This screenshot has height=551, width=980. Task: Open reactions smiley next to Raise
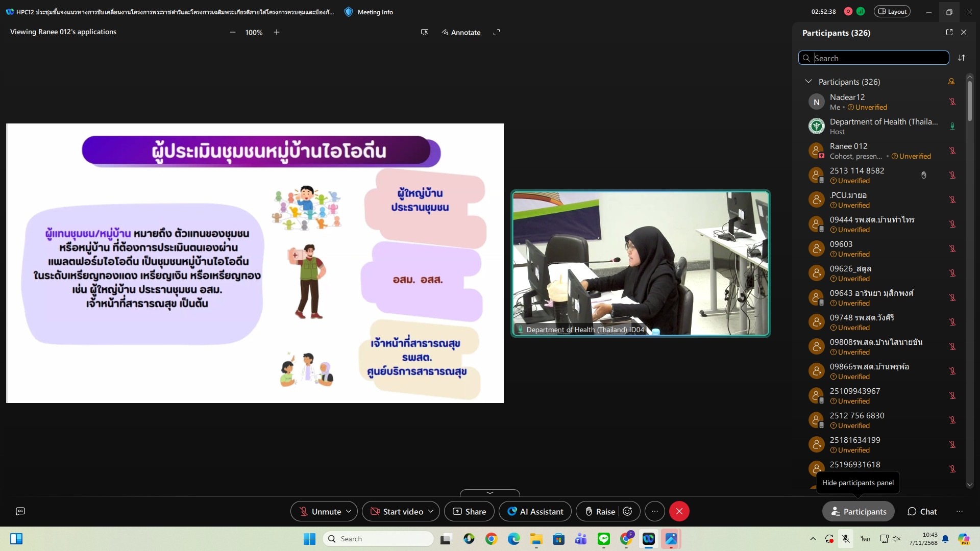pos(628,511)
